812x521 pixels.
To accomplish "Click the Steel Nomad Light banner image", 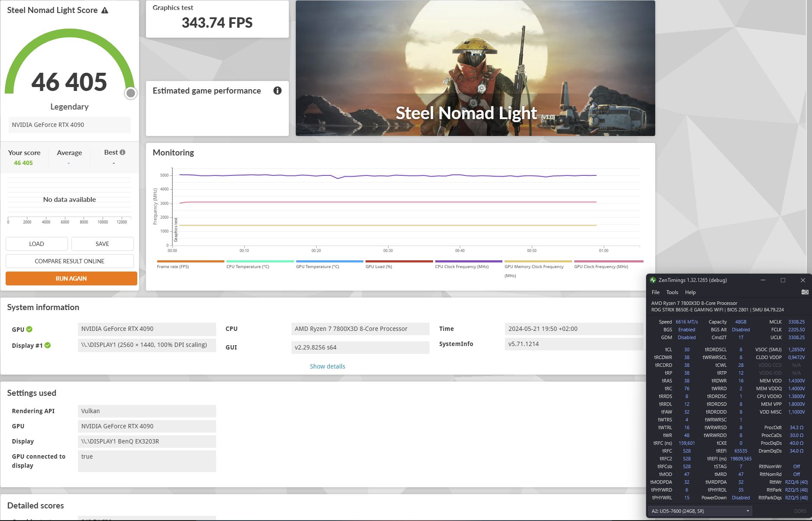I will pos(475,68).
